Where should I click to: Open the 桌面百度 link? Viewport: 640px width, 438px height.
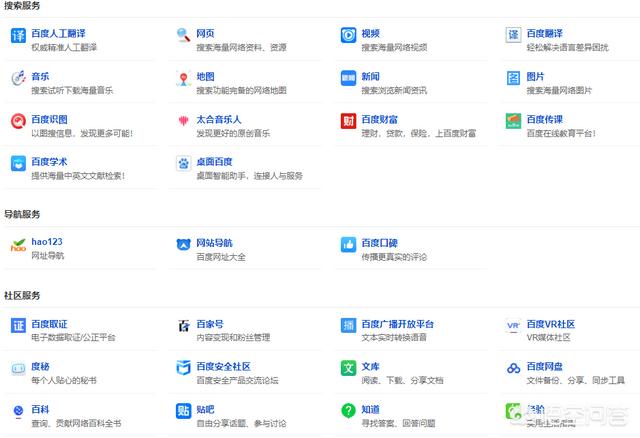tap(214, 162)
